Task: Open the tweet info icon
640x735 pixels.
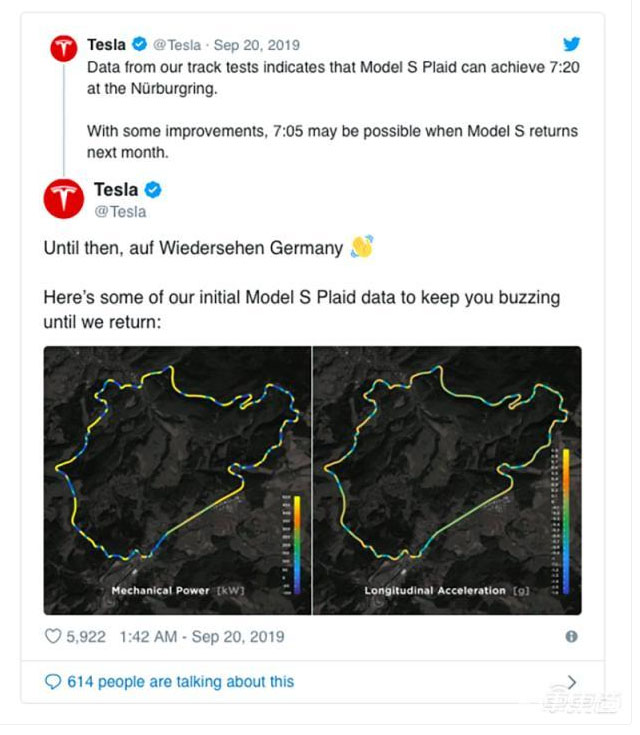Action: click(x=571, y=636)
